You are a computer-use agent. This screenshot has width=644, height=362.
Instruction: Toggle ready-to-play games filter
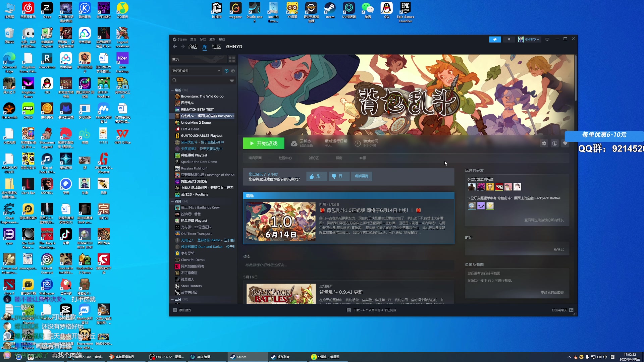point(233,71)
